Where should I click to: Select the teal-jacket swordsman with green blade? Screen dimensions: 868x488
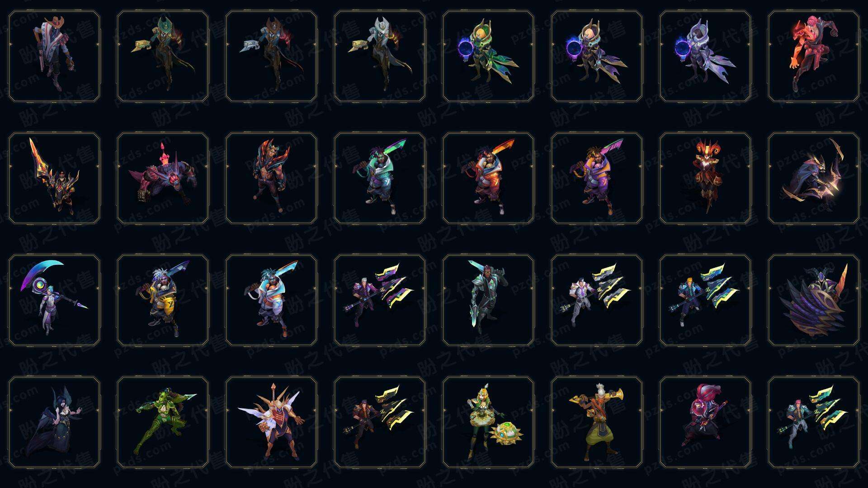coord(380,178)
